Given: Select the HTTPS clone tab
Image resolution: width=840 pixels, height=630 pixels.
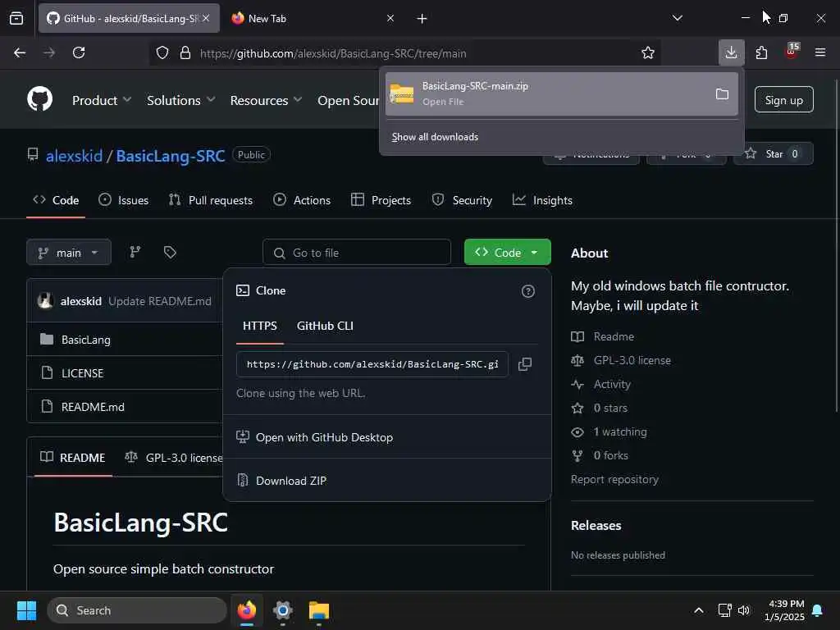Looking at the screenshot, I should tap(260, 326).
